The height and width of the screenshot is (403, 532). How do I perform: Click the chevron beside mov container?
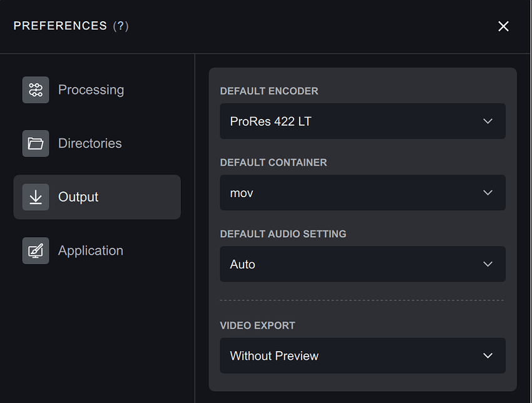[x=488, y=193]
